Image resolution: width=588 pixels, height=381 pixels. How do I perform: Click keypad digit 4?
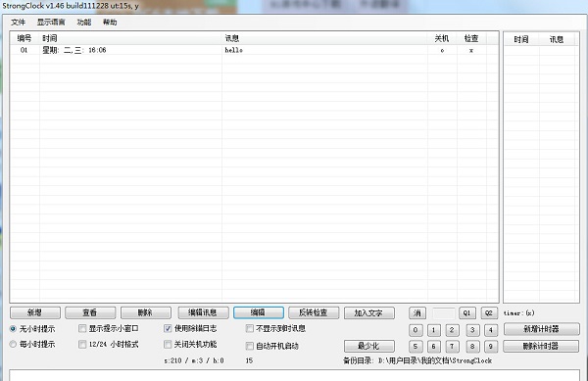491,330
